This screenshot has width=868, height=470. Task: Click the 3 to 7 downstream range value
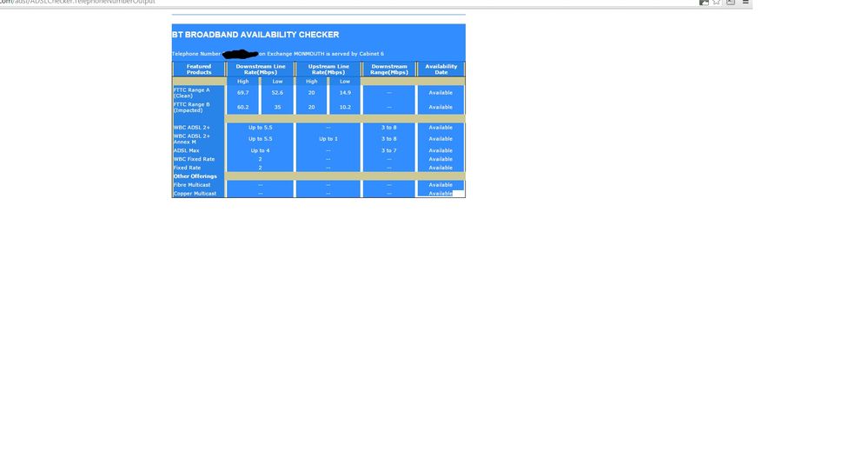(x=388, y=150)
